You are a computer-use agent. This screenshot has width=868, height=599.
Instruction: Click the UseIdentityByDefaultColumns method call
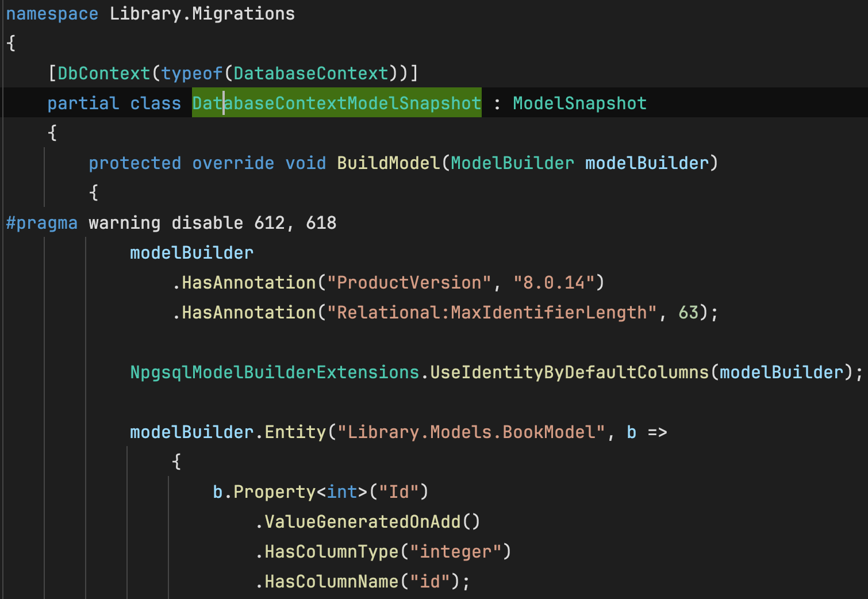tap(569, 373)
